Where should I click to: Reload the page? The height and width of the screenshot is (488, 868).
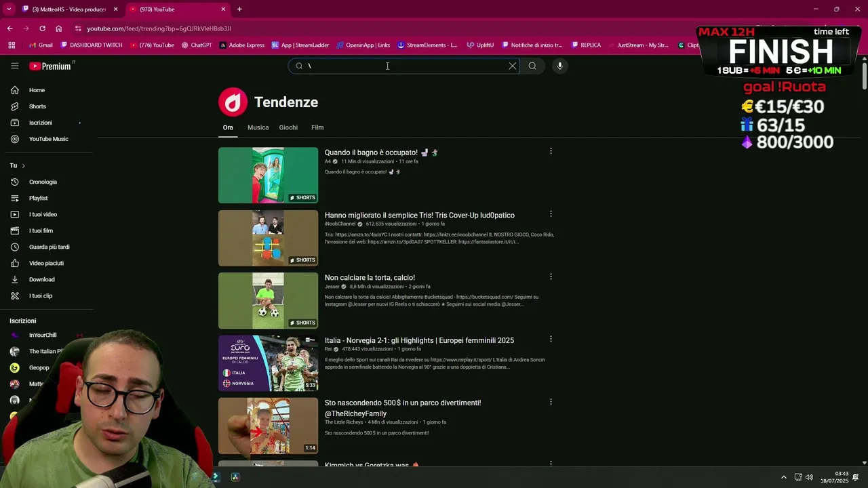click(x=42, y=28)
